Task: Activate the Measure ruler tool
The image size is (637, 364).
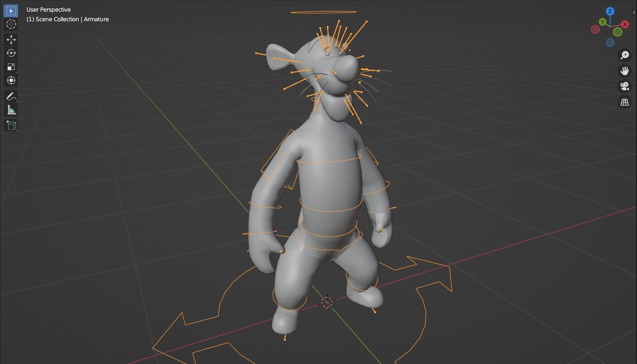Action: coord(11,110)
